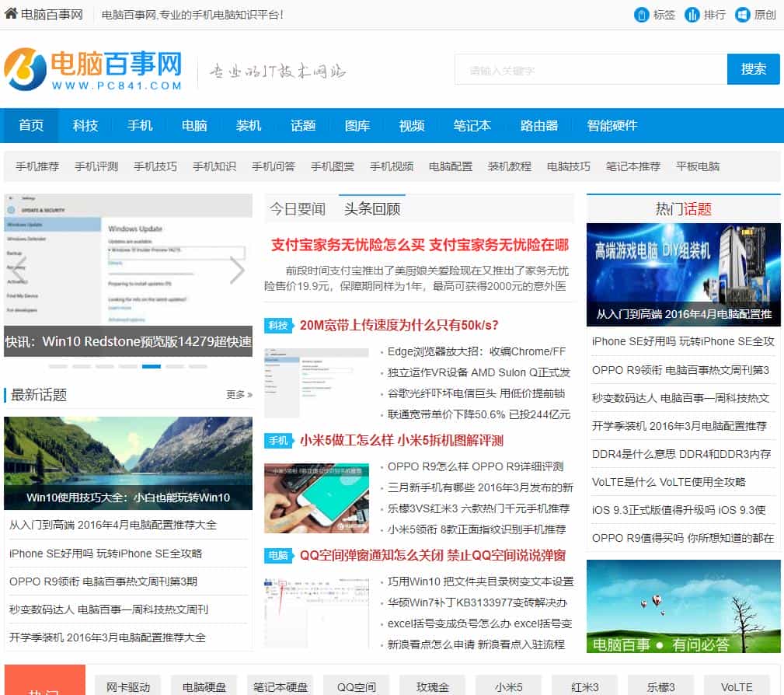
Task: Click the home icon beside 电脑百事网
Action: pos(10,13)
